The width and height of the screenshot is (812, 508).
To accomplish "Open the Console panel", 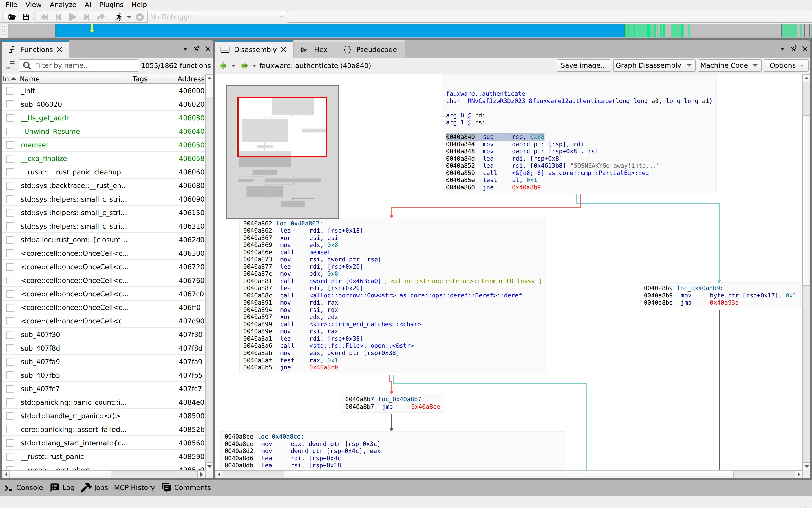I will tap(24, 487).
